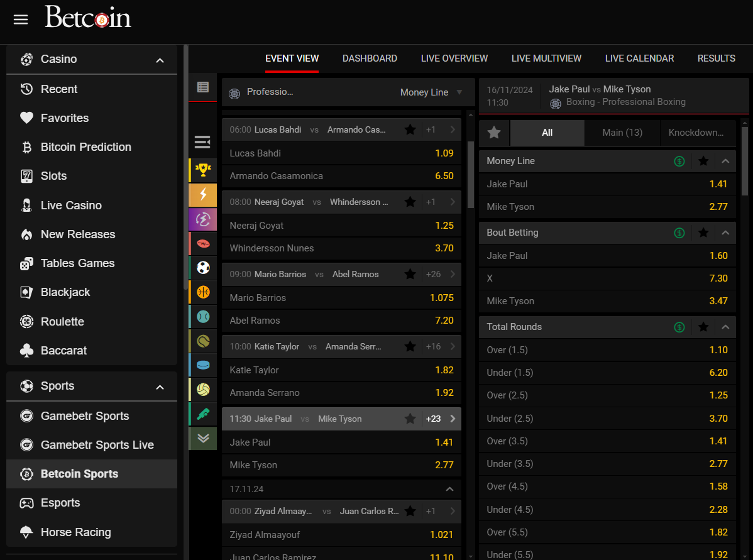Open Gamebetr Sports
This screenshot has height=560, width=753.
pos(92,416)
